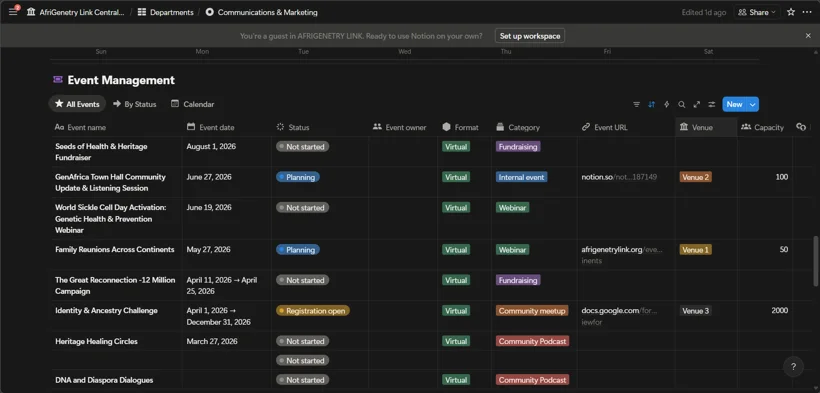Open Heritage Healing Circles event
This screenshot has width=820, height=393.
(x=96, y=341)
